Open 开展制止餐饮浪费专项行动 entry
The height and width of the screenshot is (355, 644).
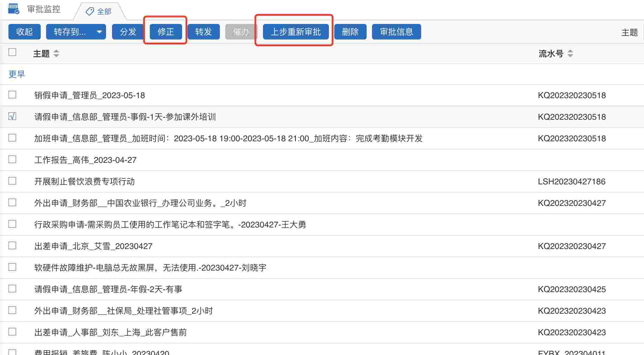pyautogui.click(x=84, y=181)
